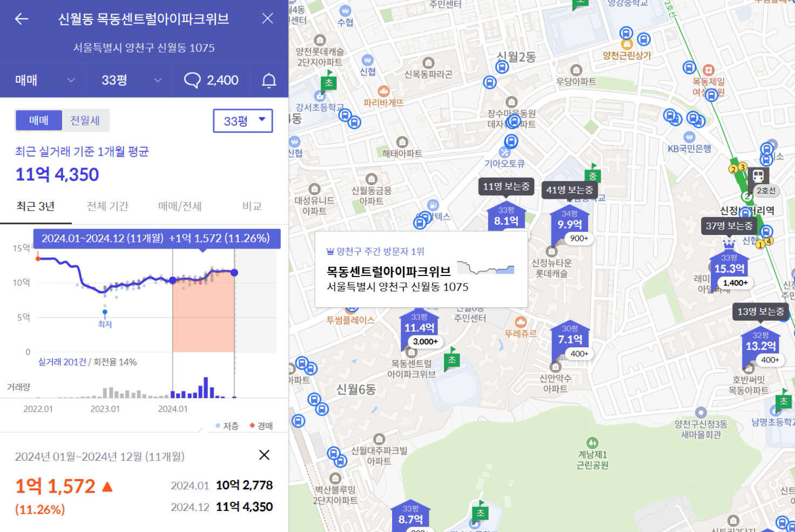
Task: Open the 목동센트럴아이파크위브 popup card
Action: pos(421,270)
